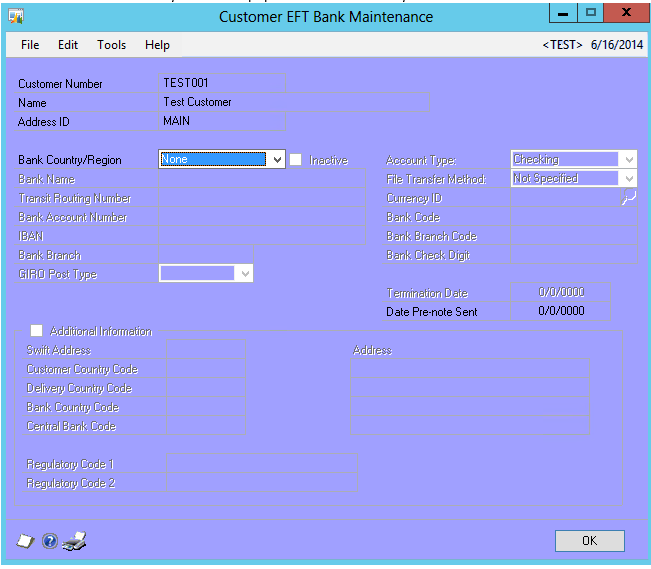Open the File menu

coord(30,45)
